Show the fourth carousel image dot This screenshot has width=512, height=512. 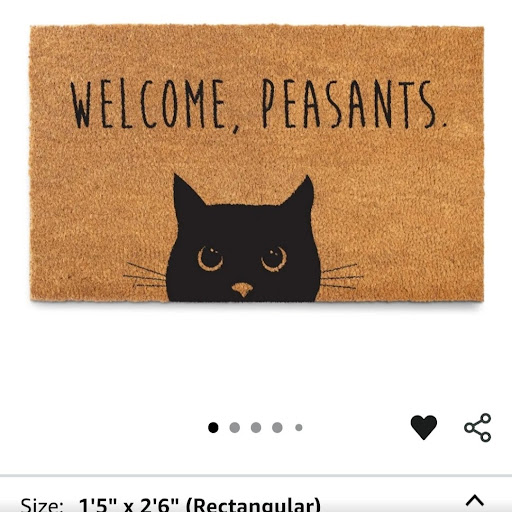(x=277, y=427)
